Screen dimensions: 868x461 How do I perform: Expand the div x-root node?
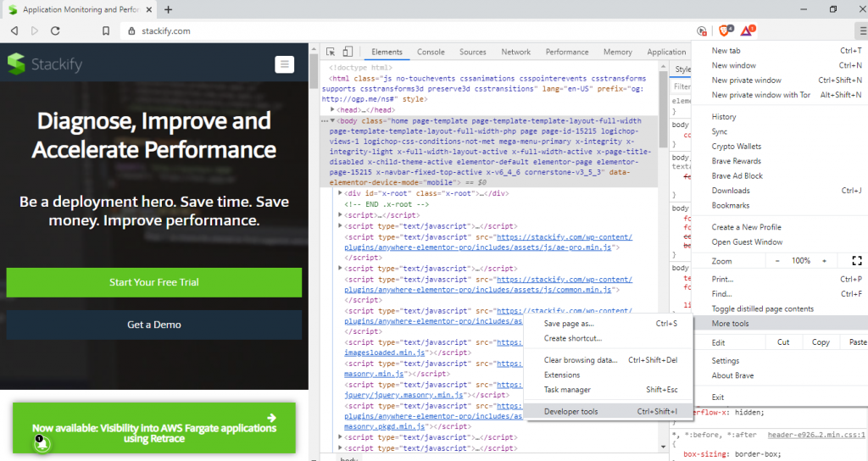click(x=340, y=193)
